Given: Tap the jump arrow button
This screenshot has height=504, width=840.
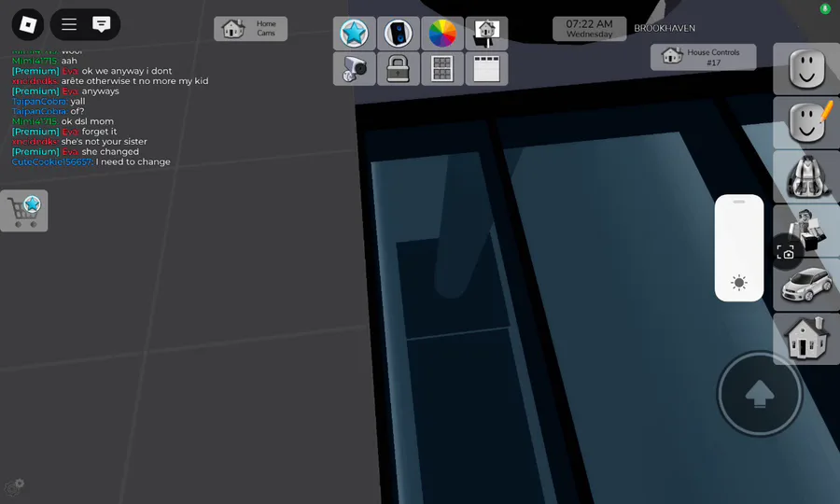Looking at the screenshot, I should pos(760,394).
